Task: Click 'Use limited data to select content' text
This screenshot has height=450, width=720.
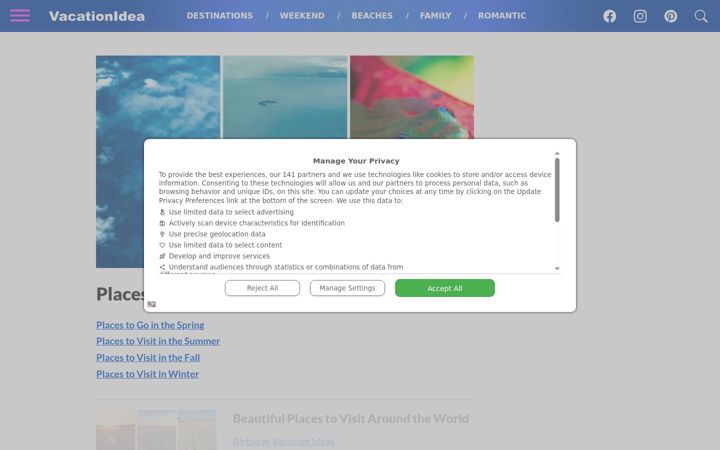Action: (225, 245)
